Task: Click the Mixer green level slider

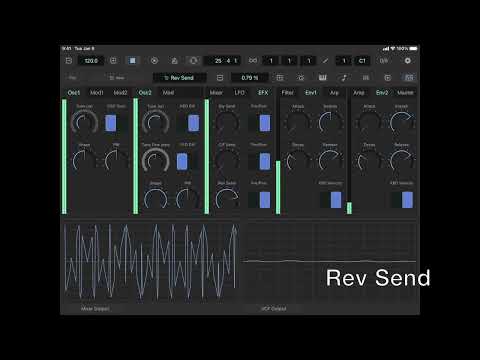Action: 207,156
